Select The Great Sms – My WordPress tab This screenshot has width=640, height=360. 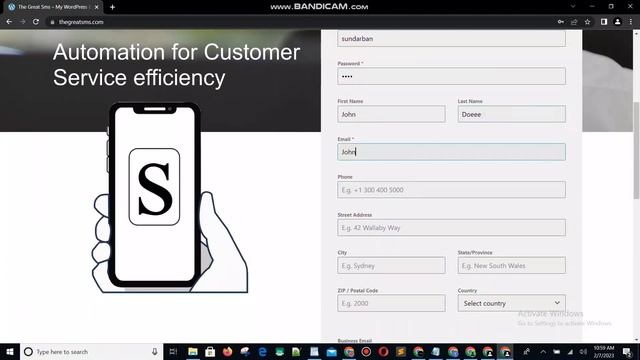[52, 7]
